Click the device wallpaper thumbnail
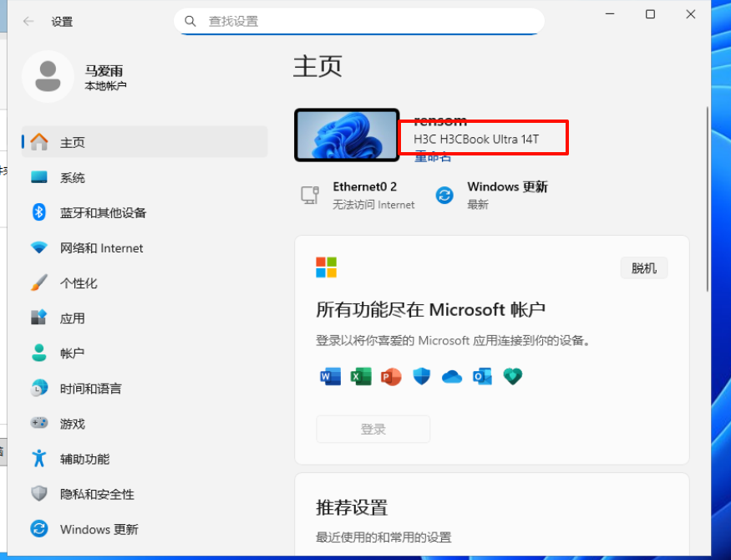This screenshot has width=731, height=560. pos(347,135)
